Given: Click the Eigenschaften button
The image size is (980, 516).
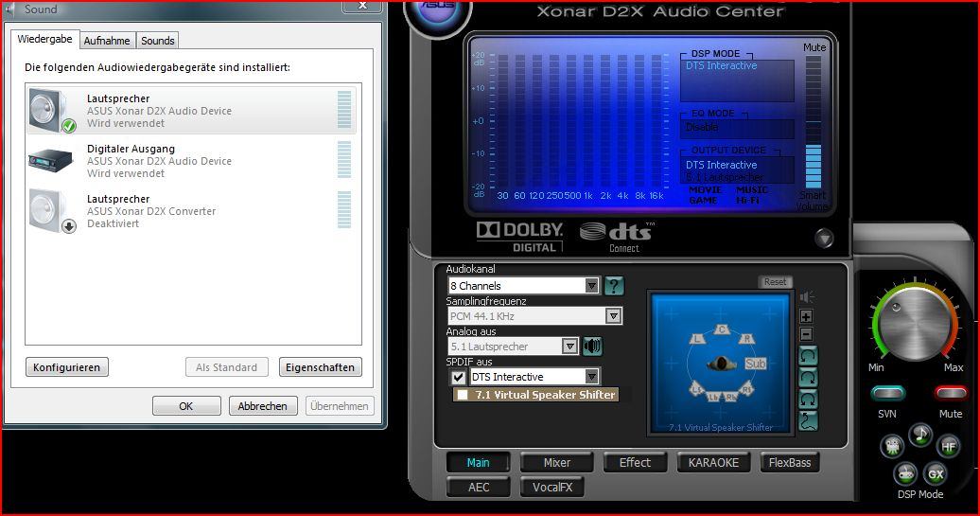Looking at the screenshot, I should pos(320,367).
